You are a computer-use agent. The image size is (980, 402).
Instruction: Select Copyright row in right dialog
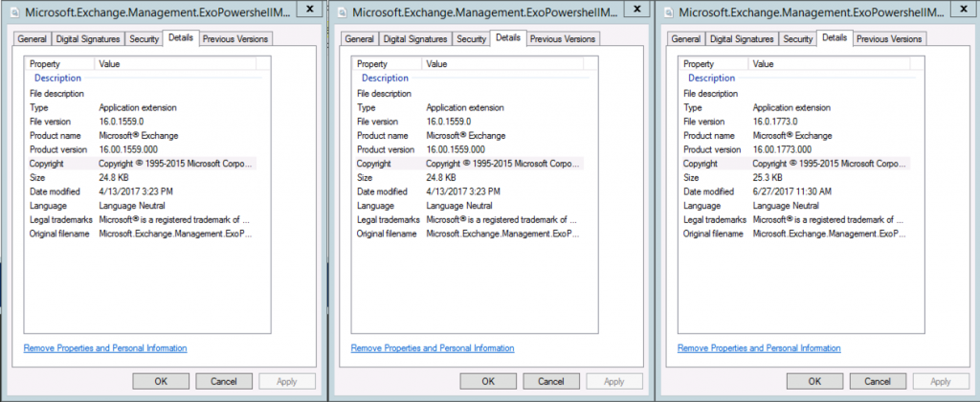point(794,163)
